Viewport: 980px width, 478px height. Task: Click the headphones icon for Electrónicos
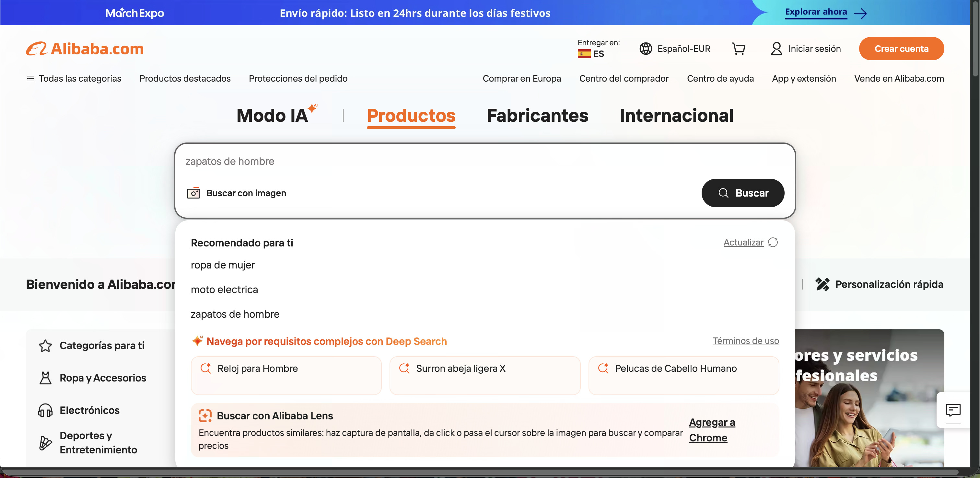pyautogui.click(x=45, y=410)
